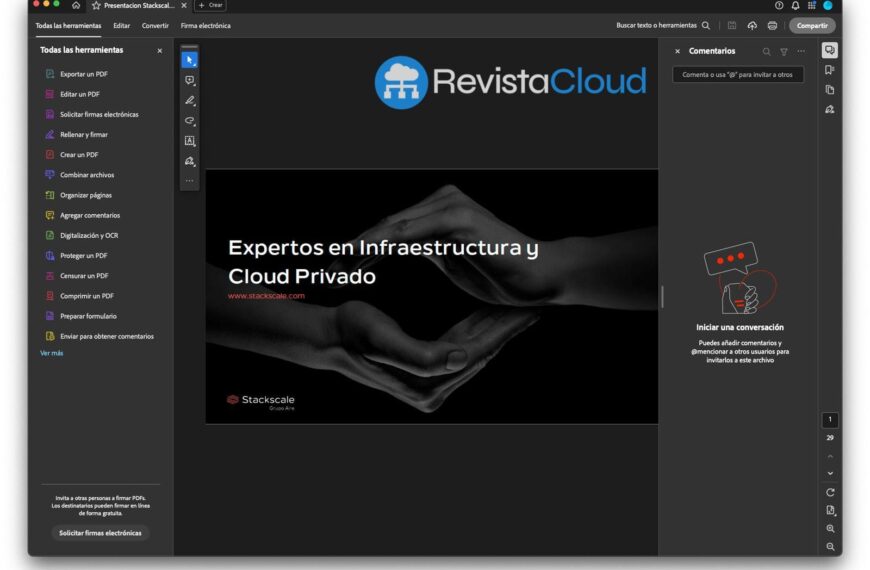Click the comment input field
870x570 pixels.
tap(738, 75)
